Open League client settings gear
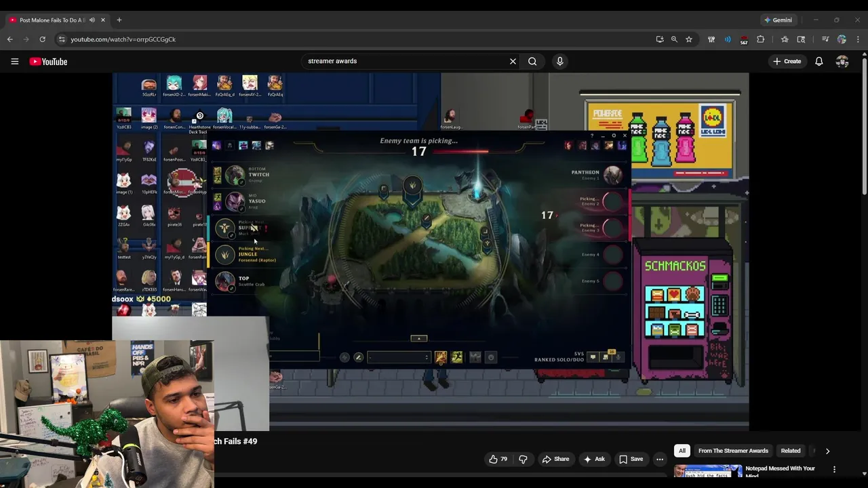This screenshot has height=488, width=868. point(614,136)
